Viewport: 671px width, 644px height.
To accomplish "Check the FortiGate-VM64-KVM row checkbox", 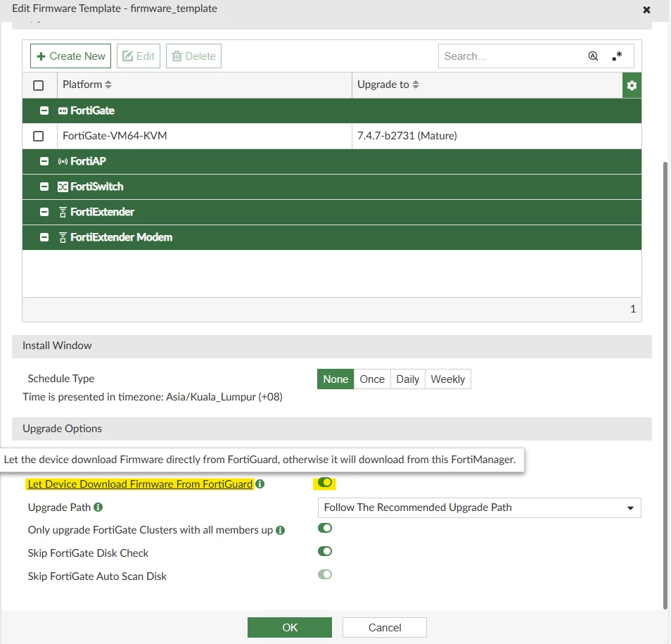I will tap(39, 136).
